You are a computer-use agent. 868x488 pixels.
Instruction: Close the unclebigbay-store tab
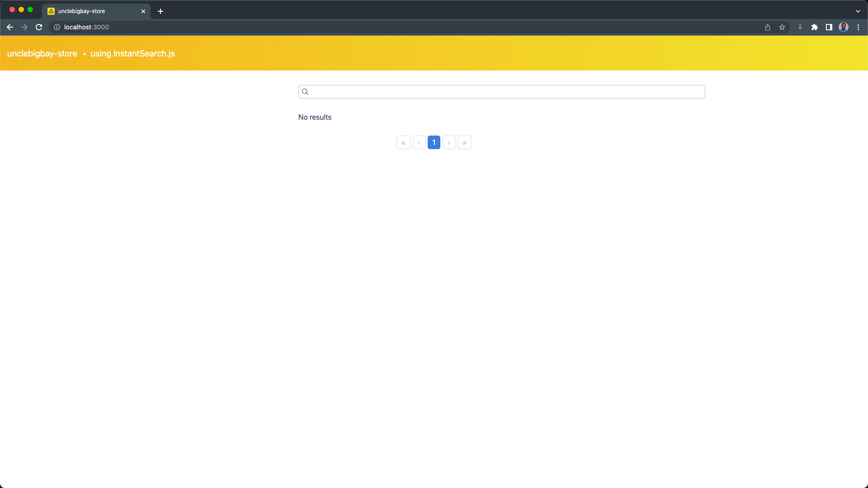point(143,11)
